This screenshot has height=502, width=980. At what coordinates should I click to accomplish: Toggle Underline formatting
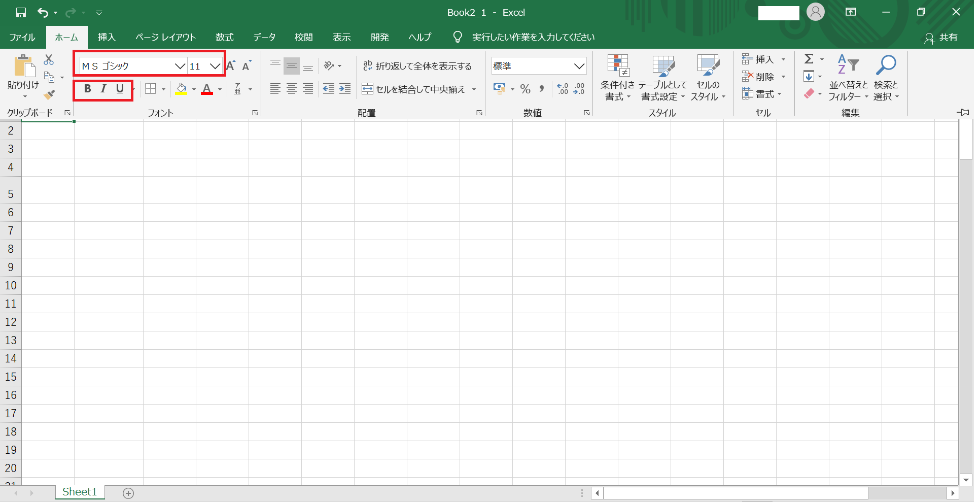tap(120, 89)
